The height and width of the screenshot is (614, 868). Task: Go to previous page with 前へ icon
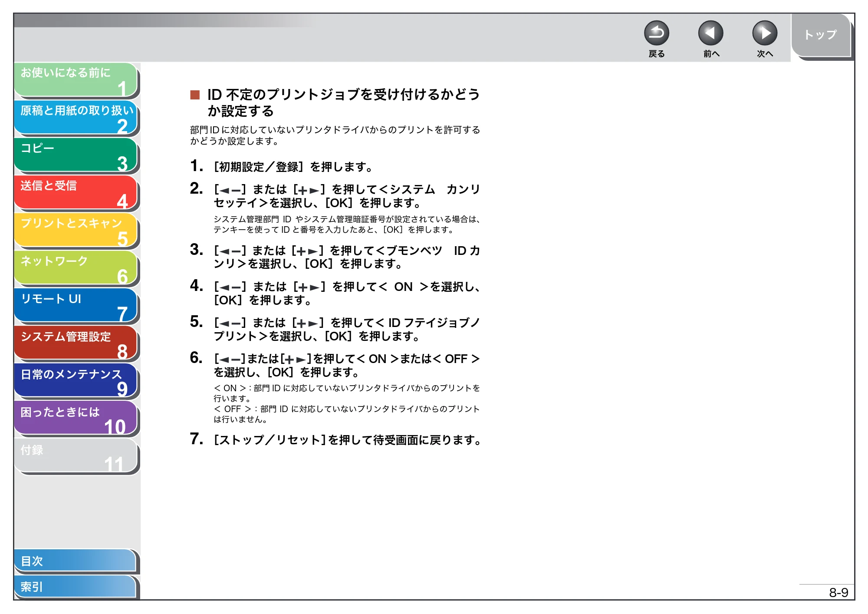pyautogui.click(x=710, y=33)
